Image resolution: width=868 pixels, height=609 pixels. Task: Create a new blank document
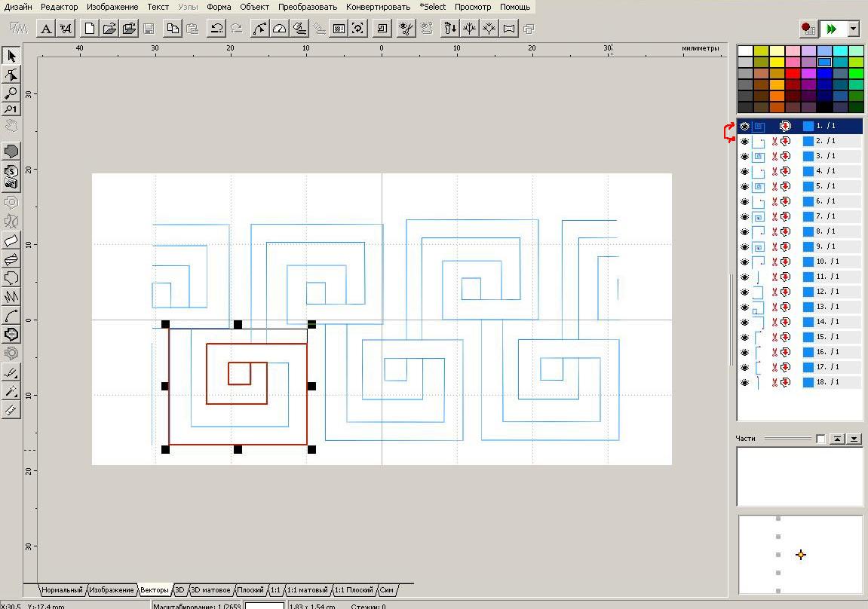tap(89, 28)
